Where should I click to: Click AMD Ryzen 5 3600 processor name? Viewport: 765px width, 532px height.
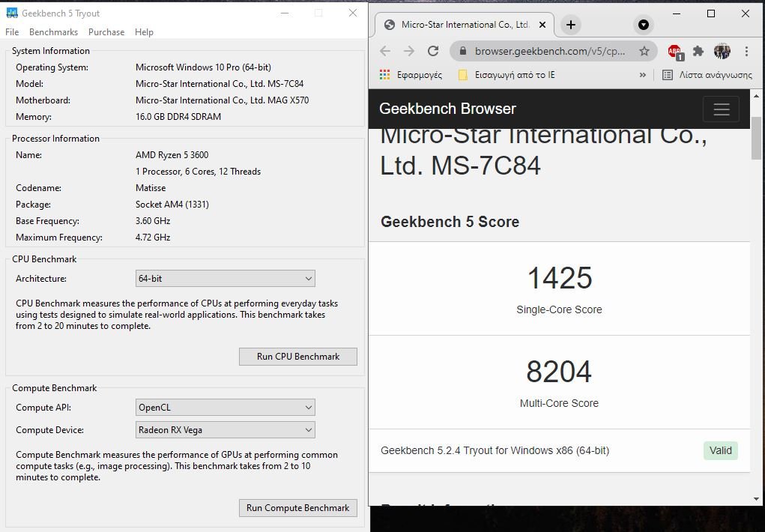point(172,155)
